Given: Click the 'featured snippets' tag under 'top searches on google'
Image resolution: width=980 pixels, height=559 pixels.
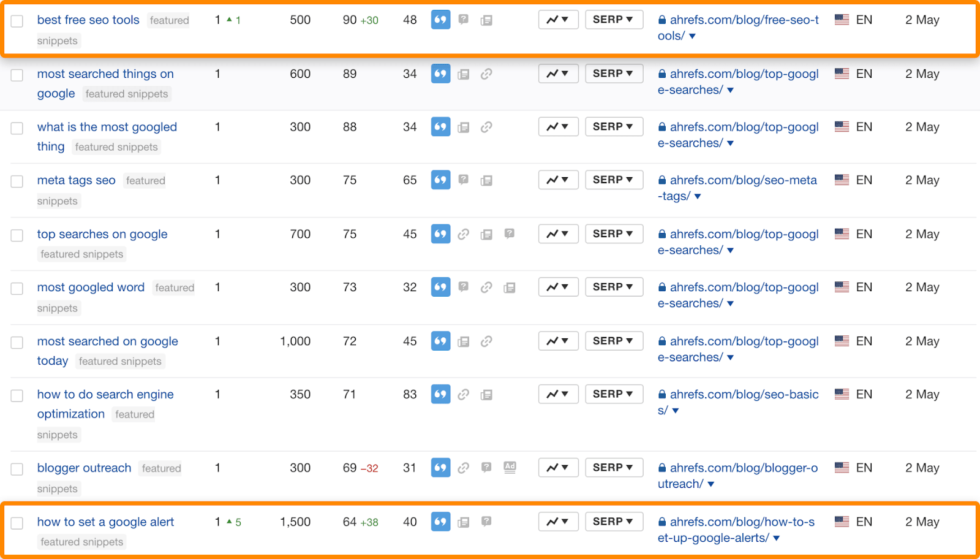Looking at the screenshot, I should pyautogui.click(x=81, y=253).
